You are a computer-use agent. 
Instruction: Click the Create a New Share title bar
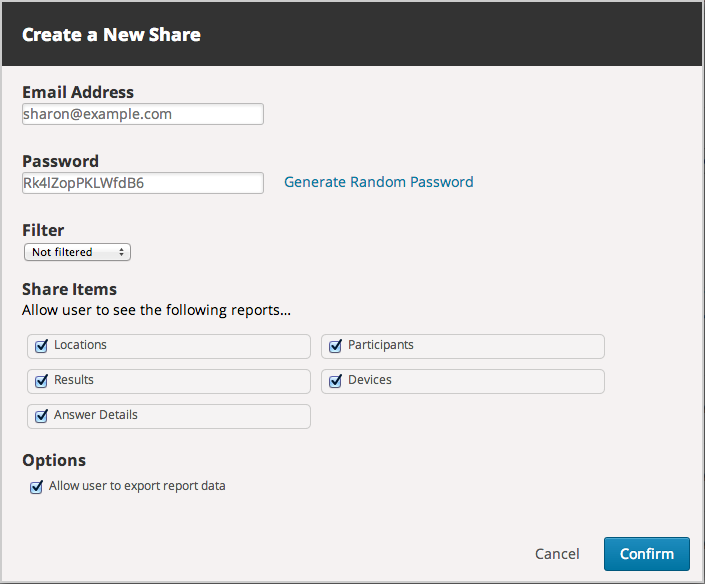point(352,35)
